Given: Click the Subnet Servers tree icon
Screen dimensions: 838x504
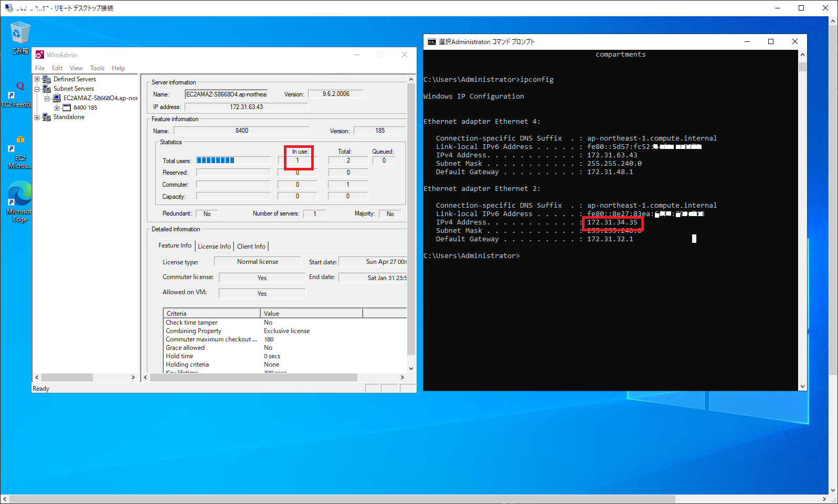Looking at the screenshot, I should tap(47, 89).
